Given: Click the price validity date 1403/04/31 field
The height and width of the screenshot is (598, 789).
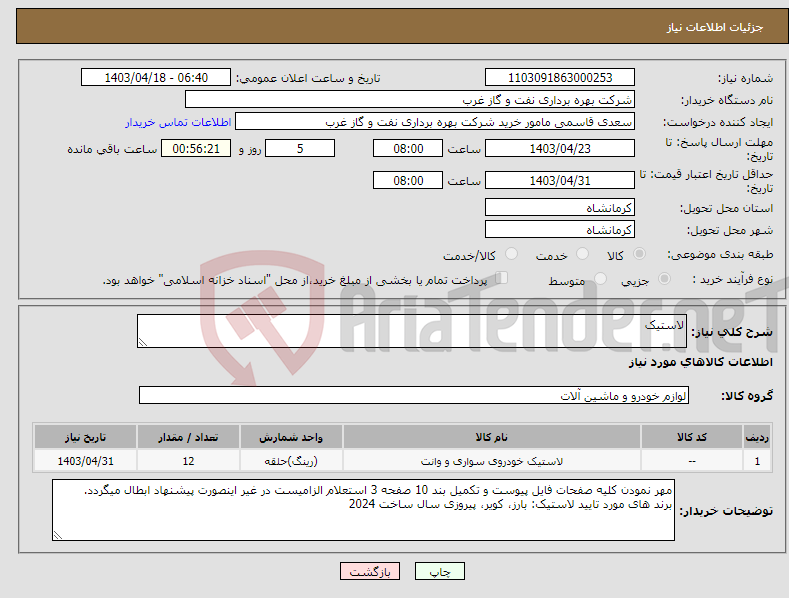Looking at the screenshot, I should click(x=560, y=180).
